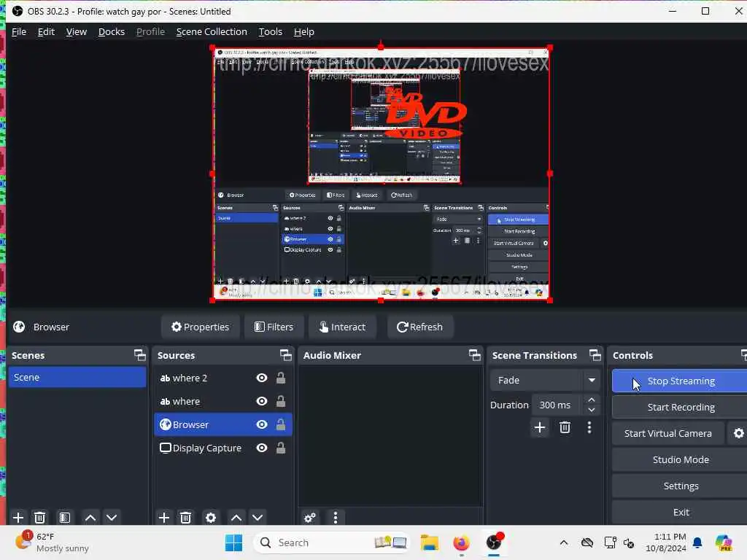Open the Scene Collection menu
The height and width of the screenshot is (560, 747).
pos(212,31)
